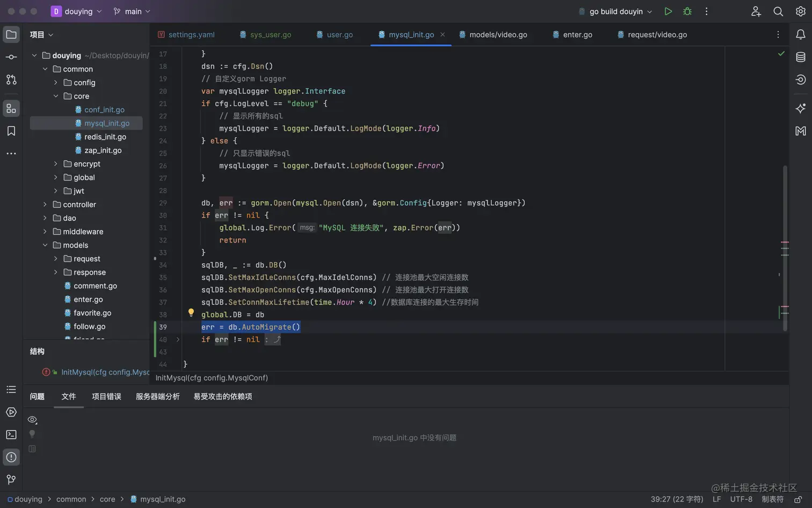Close the mysql_init.go tab
The image size is (812, 508).
click(x=443, y=34)
